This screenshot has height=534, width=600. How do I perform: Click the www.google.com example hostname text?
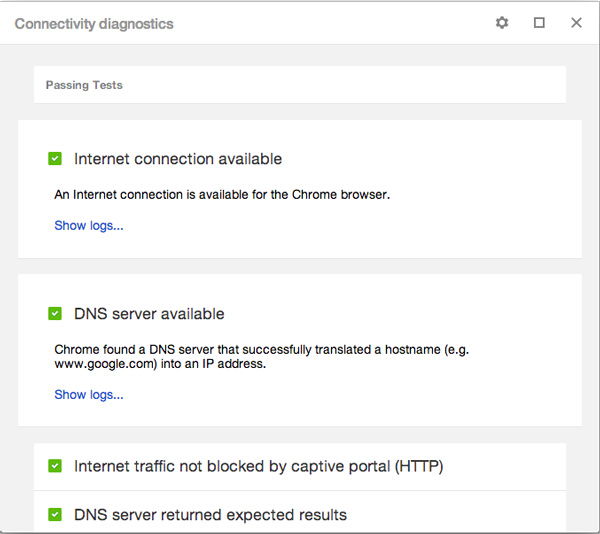click(x=105, y=365)
